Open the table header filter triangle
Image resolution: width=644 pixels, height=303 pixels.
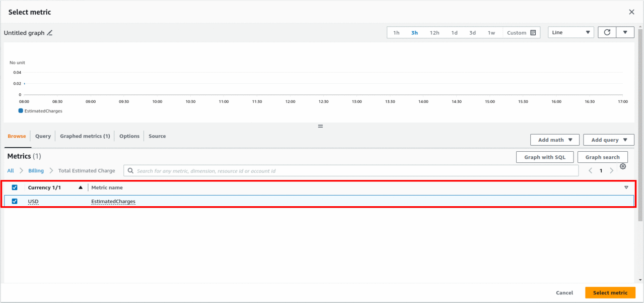(x=626, y=188)
